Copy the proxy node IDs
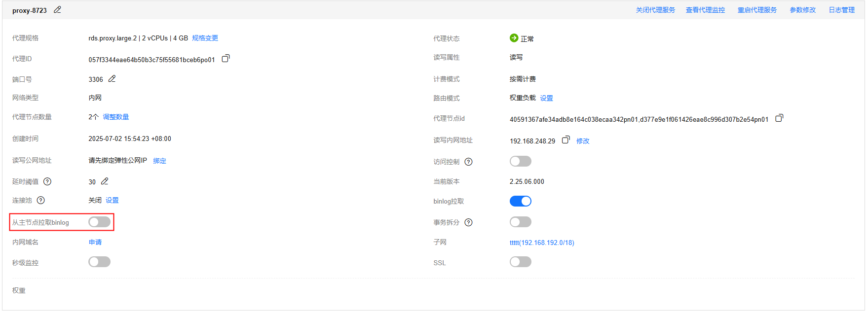 (x=779, y=118)
